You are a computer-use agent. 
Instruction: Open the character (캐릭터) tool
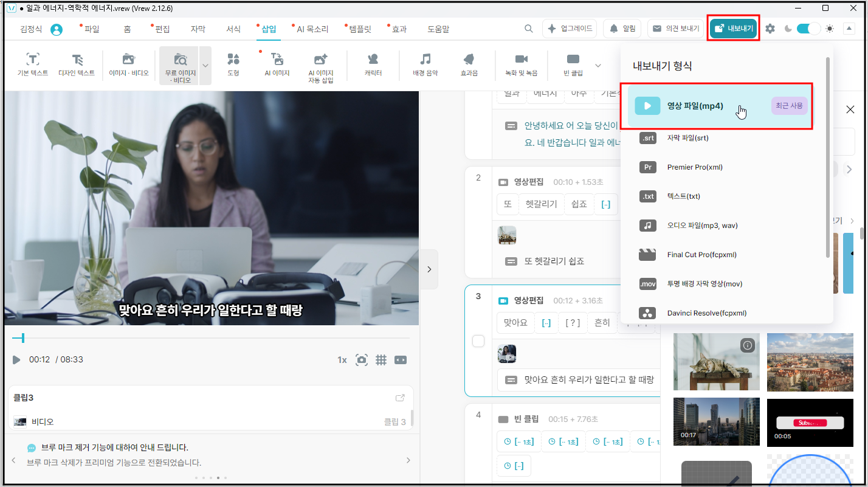coord(373,64)
